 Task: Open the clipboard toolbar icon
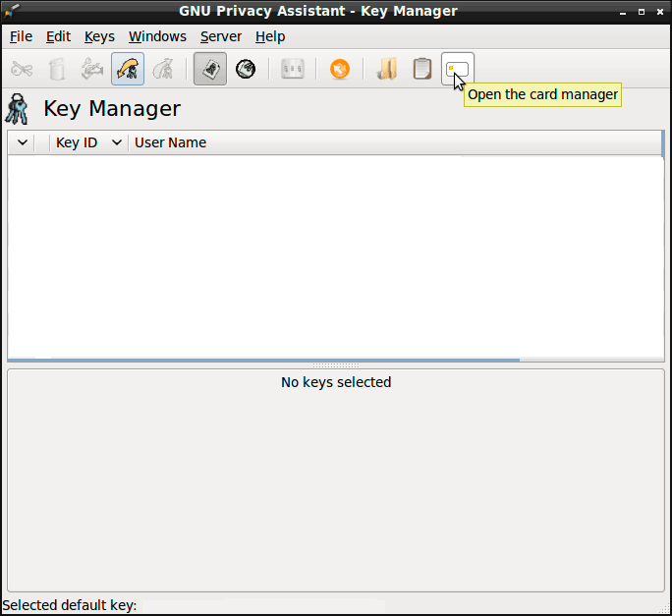tap(422, 69)
